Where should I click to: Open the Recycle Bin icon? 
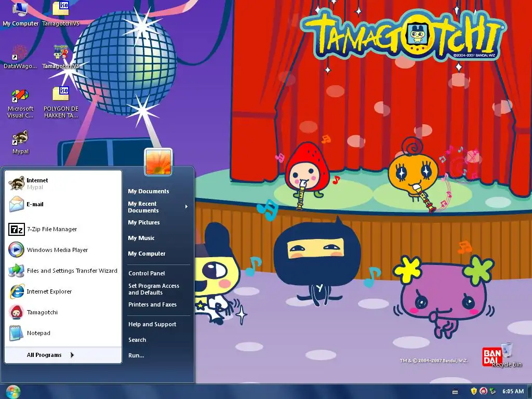tap(507, 354)
